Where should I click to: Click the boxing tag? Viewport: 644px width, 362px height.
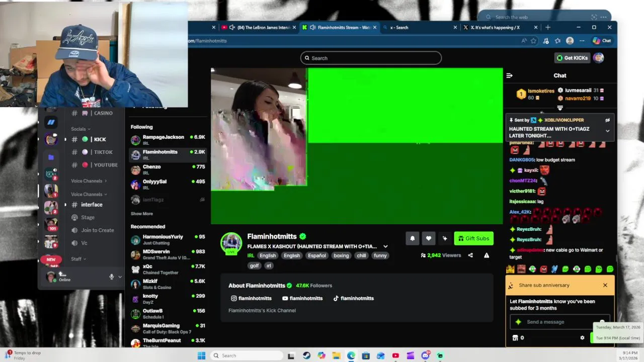tap(341, 255)
